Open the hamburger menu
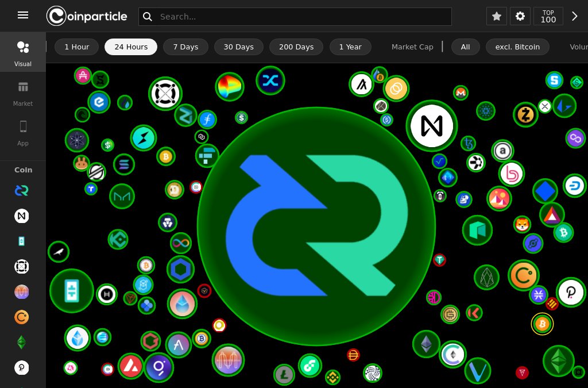This screenshot has height=388, width=588. (23, 15)
